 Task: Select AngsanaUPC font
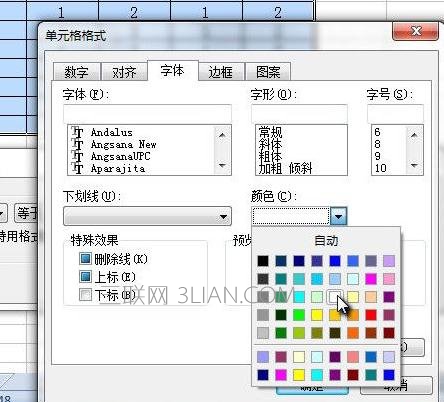[x=120, y=156]
